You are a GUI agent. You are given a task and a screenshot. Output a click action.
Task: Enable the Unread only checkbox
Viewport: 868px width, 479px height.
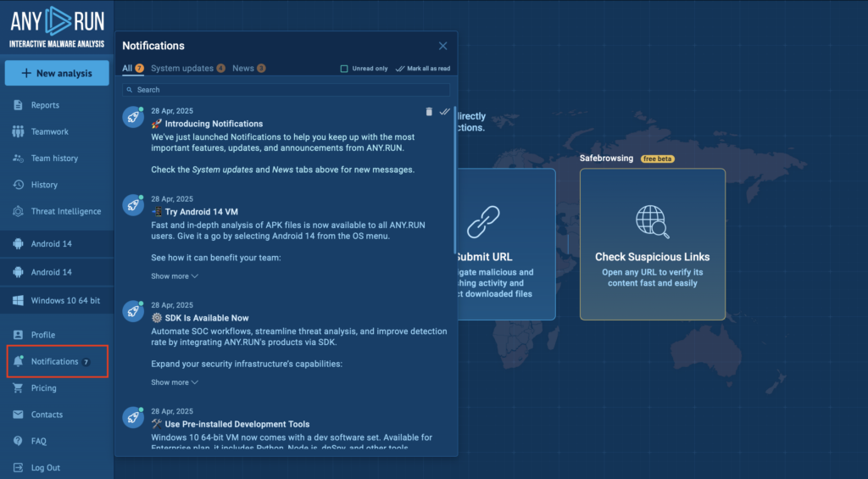[x=344, y=69]
